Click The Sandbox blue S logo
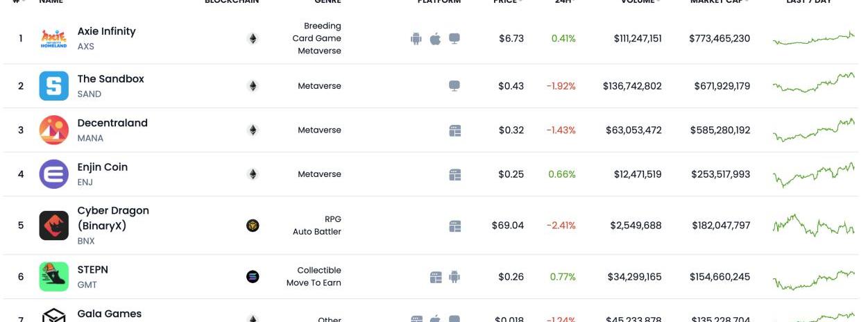 coord(53,86)
